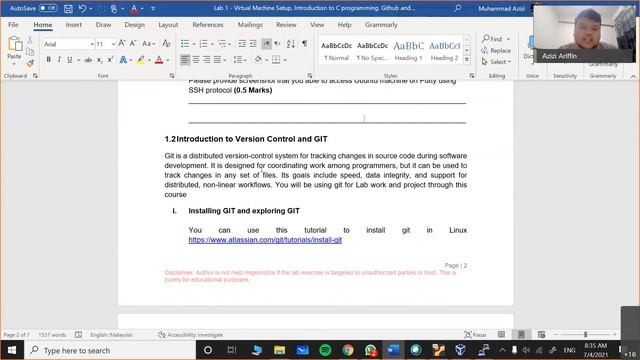Screen dimensions: 640x360
Task: Switch to the Layout tab
Action: pyautogui.click(x=168, y=25)
